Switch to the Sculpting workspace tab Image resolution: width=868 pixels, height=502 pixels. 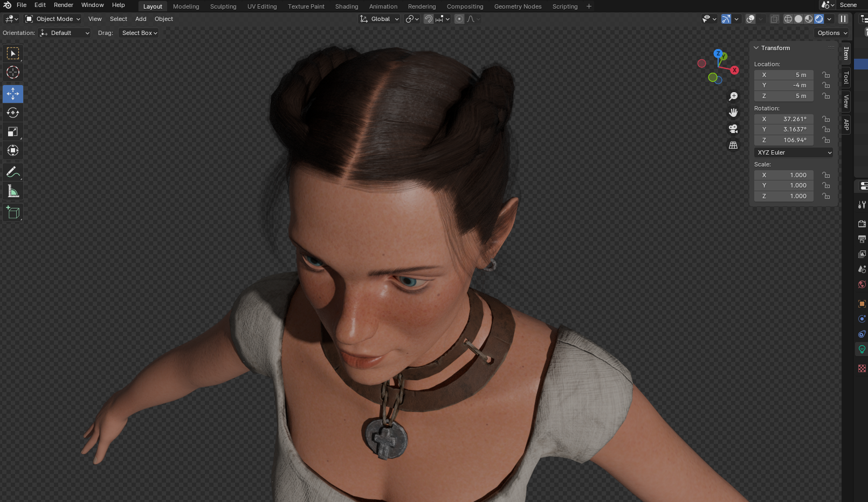[x=223, y=6]
